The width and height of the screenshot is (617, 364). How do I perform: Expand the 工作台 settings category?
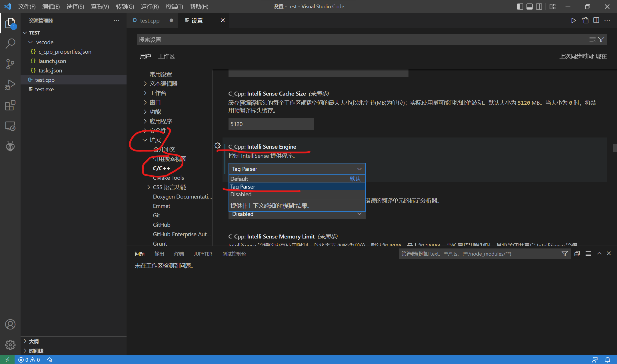click(x=145, y=93)
